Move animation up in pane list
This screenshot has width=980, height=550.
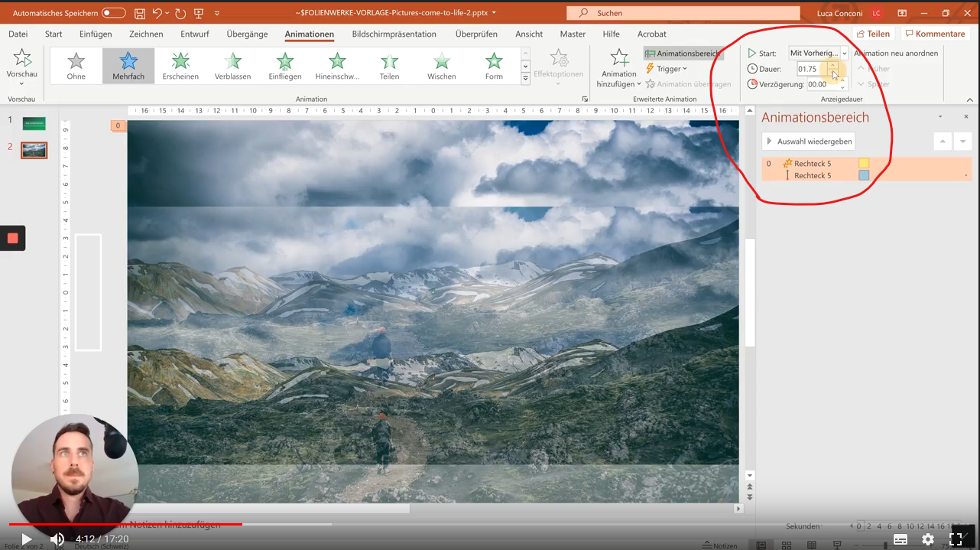coord(943,142)
